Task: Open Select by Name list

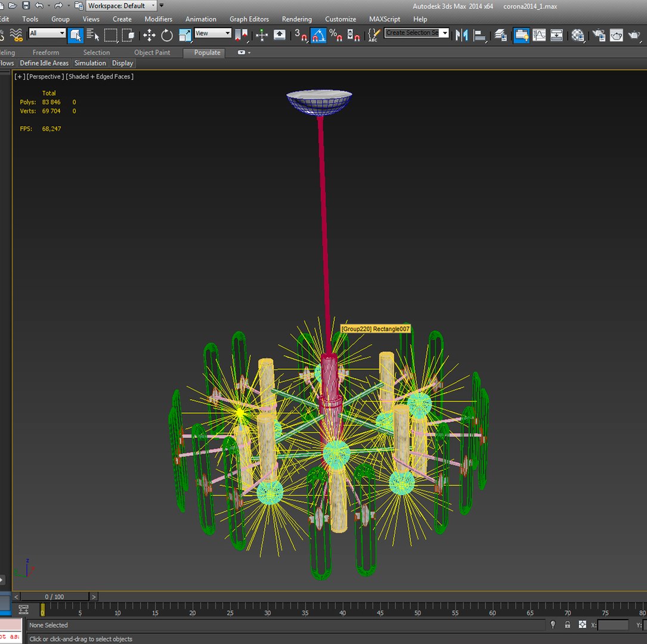Action: point(93,35)
